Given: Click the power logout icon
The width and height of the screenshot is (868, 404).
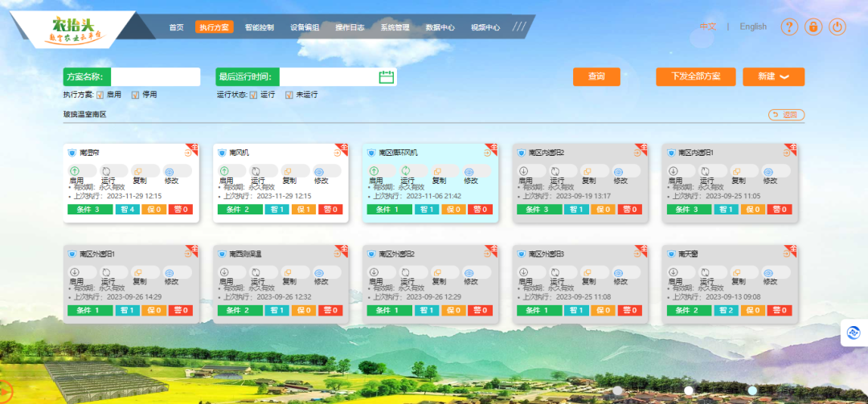Looking at the screenshot, I should click(837, 27).
